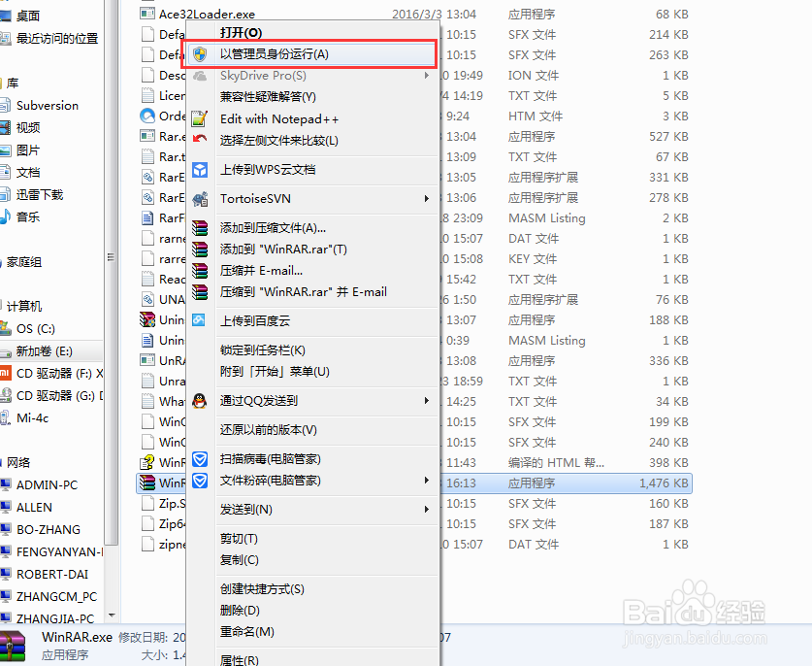Click the ADMIN-PC network computer icon
The height and width of the screenshot is (666, 812).
tap(5, 485)
